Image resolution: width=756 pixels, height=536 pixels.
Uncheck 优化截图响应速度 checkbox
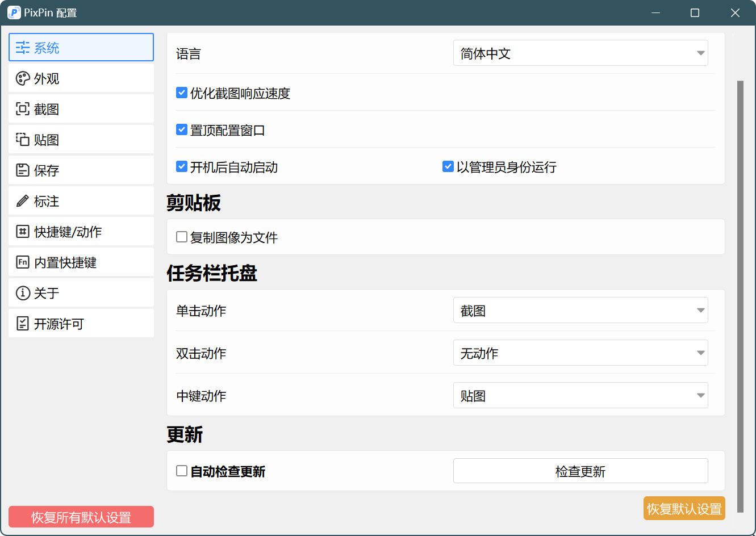pyautogui.click(x=182, y=93)
